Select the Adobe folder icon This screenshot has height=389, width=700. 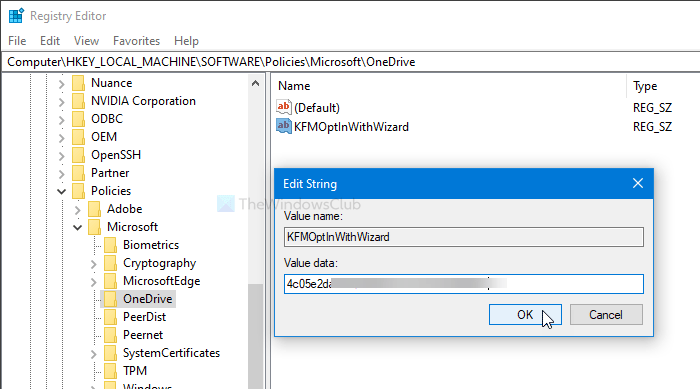pyautogui.click(x=94, y=209)
